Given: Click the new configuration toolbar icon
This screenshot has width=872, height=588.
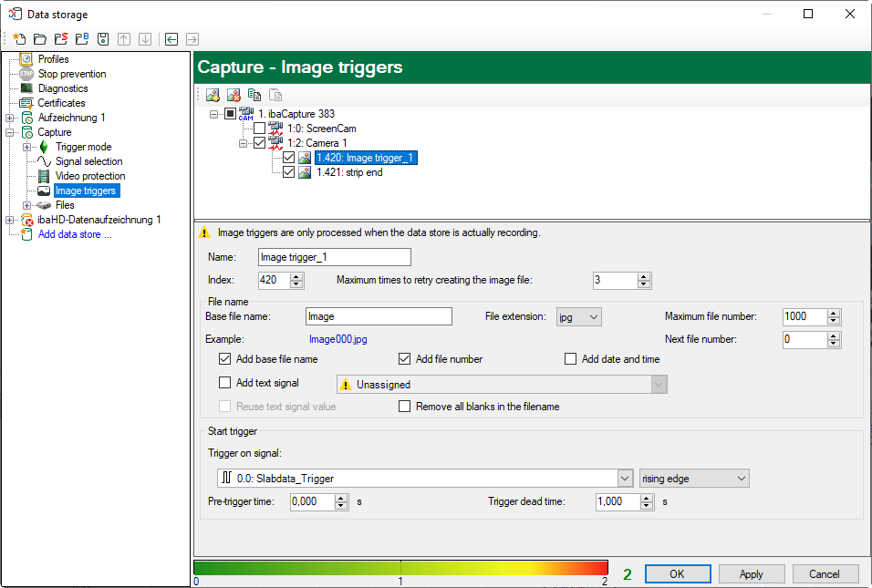Looking at the screenshot, I should pos(18,39).
